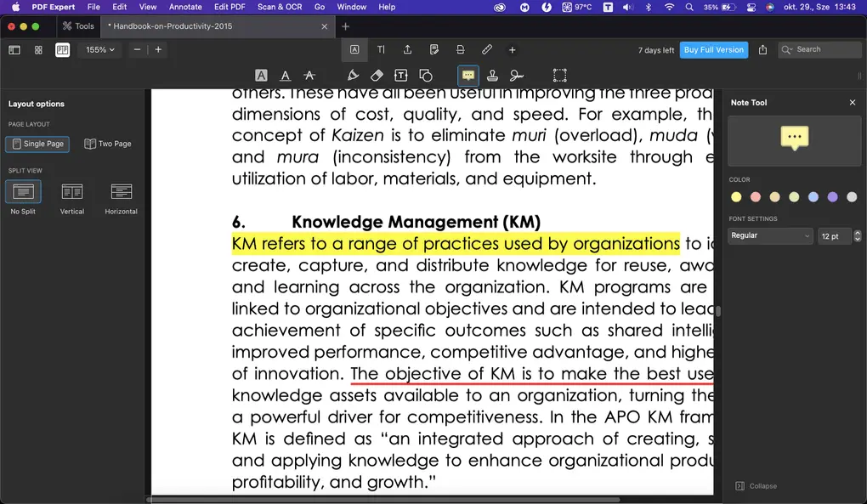Select the Shapes tool
This screenshot has width=867, height=504.
(x=424, y=75)
